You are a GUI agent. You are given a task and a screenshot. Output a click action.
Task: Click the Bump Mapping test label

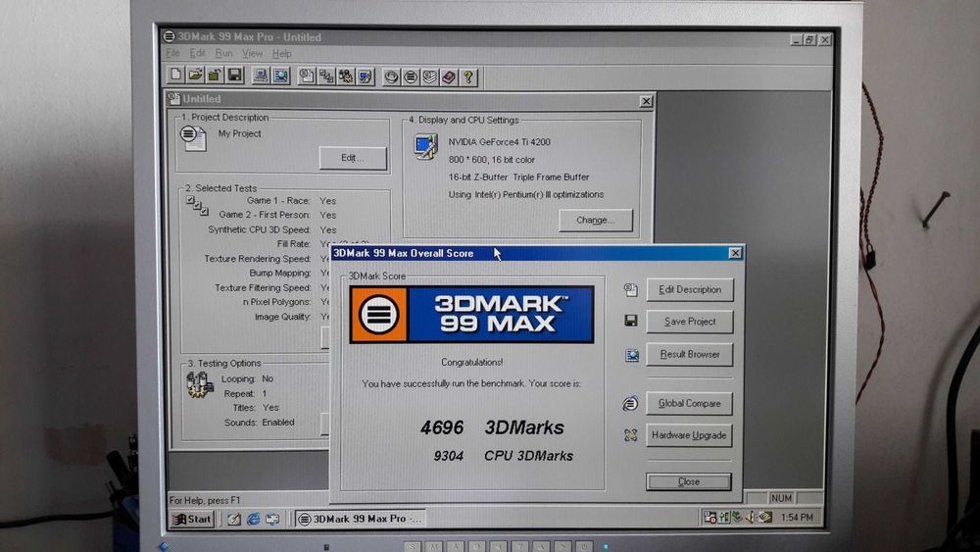280,273
